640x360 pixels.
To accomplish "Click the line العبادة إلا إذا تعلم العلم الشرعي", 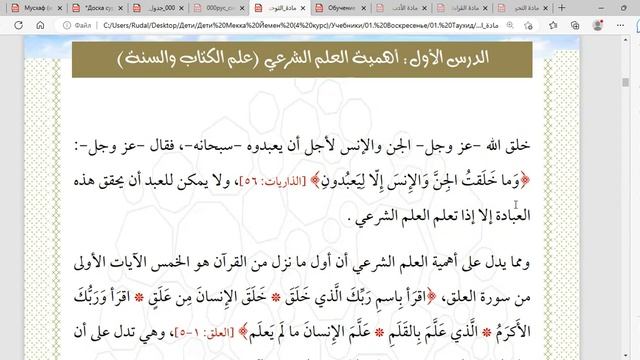I will 439,216.
